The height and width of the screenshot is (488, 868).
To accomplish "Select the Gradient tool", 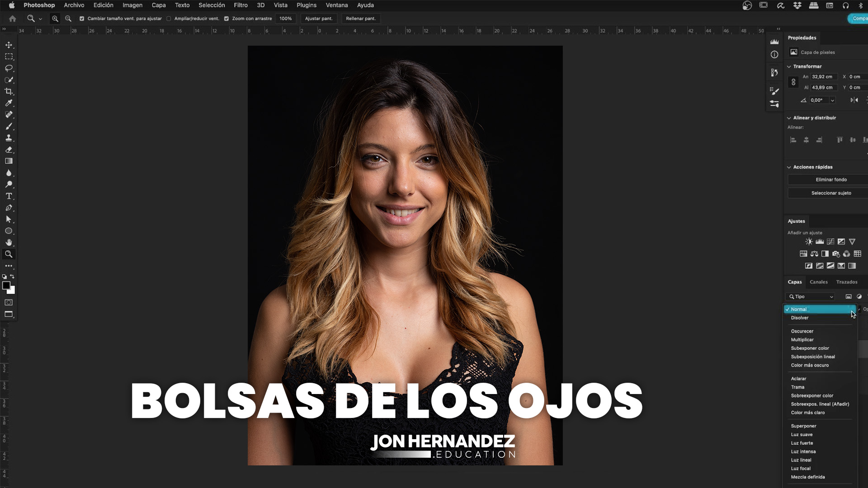I will coord(9,161).
